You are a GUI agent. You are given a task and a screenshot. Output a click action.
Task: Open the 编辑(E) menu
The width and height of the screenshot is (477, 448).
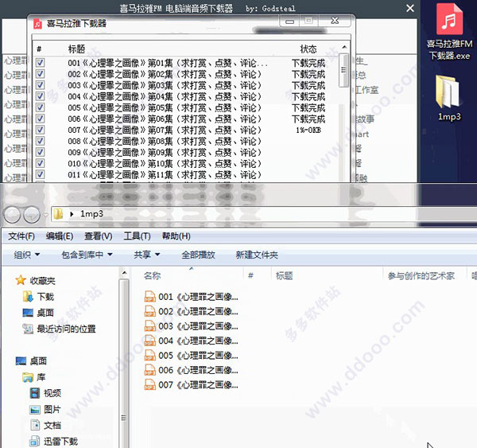tap(60, 236)
